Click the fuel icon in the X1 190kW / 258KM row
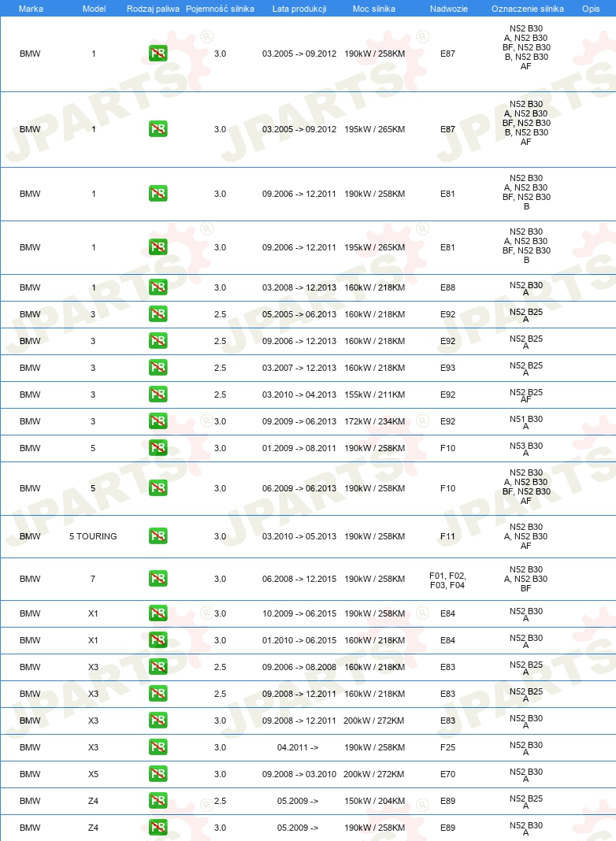 [x=158, y=613]
